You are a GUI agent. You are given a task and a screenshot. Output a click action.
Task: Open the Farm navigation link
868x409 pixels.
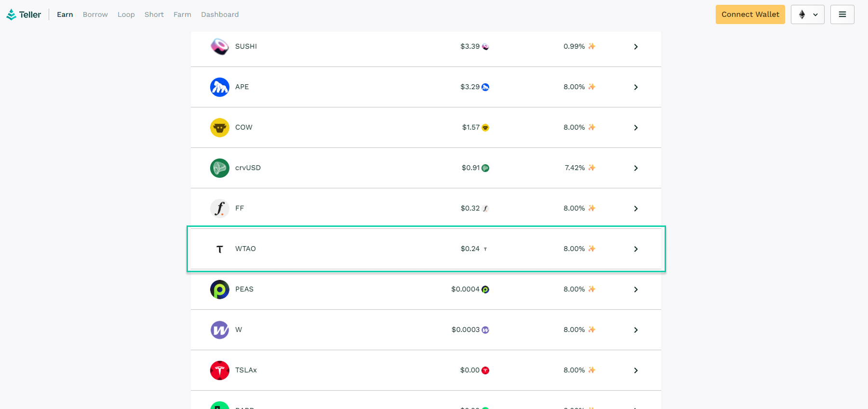pos(182,14)
